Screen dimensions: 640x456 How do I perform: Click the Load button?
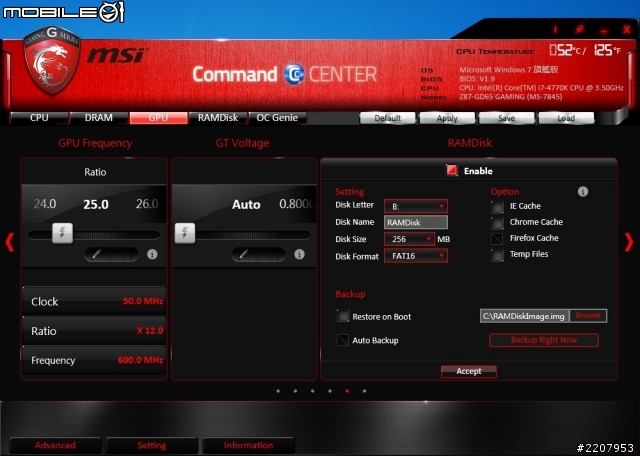(x=566, y=118)
